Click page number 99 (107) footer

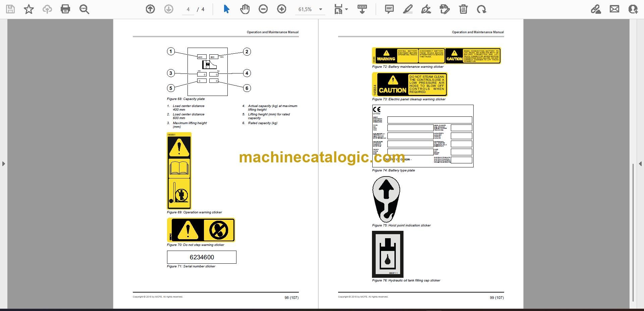(x=497, y=298)
